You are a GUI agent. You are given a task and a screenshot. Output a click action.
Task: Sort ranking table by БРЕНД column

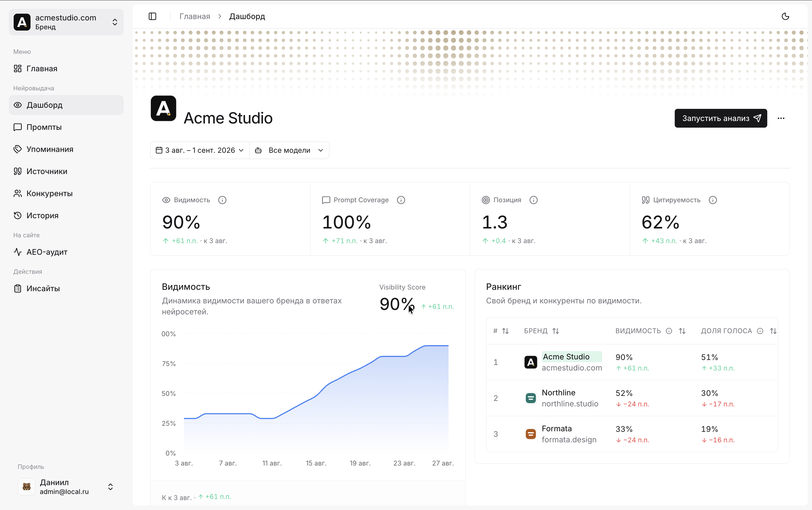tap(556, 331)
